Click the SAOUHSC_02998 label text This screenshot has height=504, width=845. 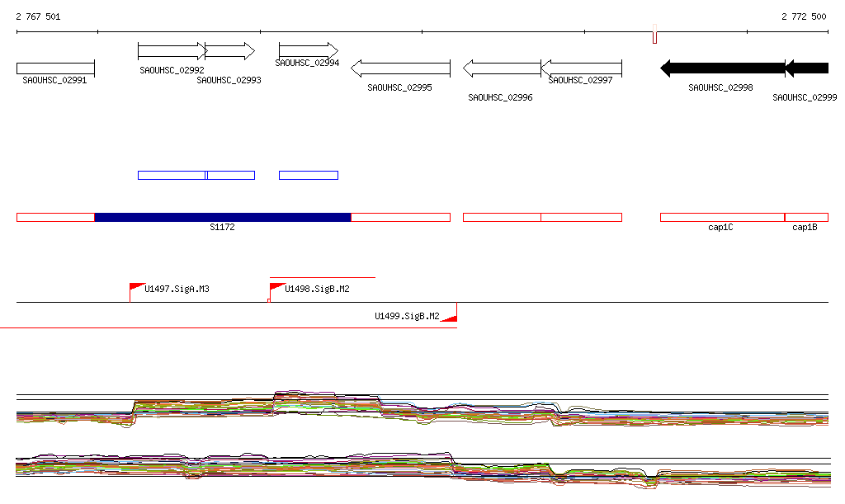pos(720,87)
